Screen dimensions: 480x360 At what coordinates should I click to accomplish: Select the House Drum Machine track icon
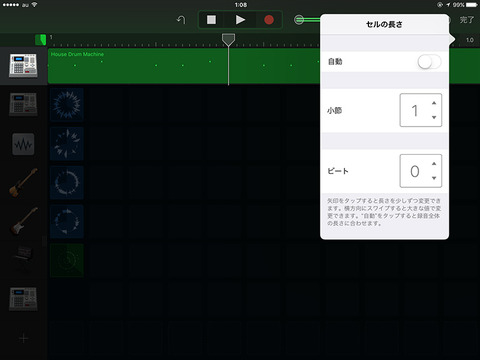click(x=23, y=66)
